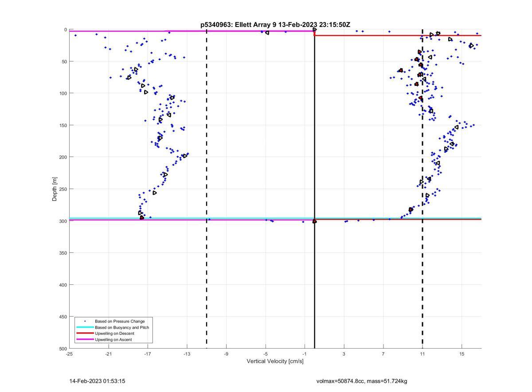Click y-axis tick label '150'
Image resolution: width=532 pixels, height=392 pixels.
[x=63, y=125]
